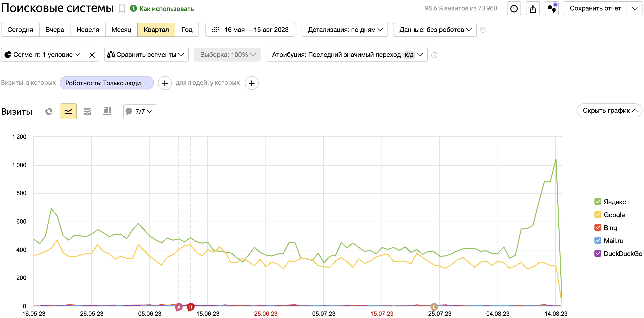The image size is (644, 318).
Task: Toggle Google series checkbox
Action: point(597,215)
